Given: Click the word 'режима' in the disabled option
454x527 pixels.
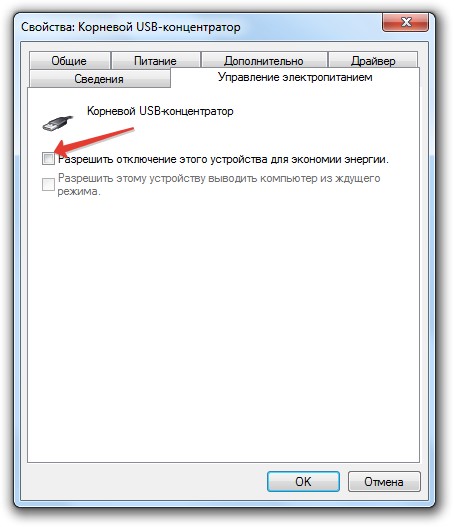Looking at the screenshot, I should click(x=79, y=192).
